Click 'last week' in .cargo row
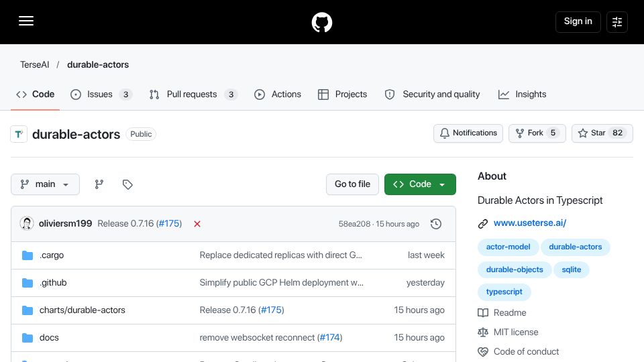This screenshot has width=644, height=362. (x=426, y=255)
